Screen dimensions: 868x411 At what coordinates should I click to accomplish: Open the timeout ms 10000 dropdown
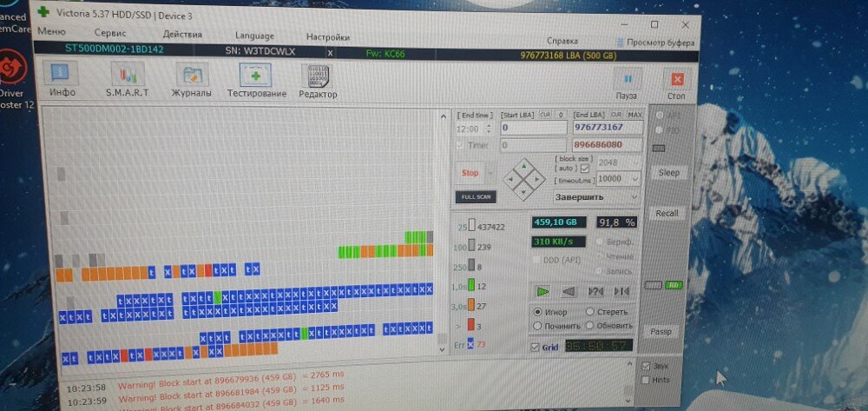click(x=635, y=179)
